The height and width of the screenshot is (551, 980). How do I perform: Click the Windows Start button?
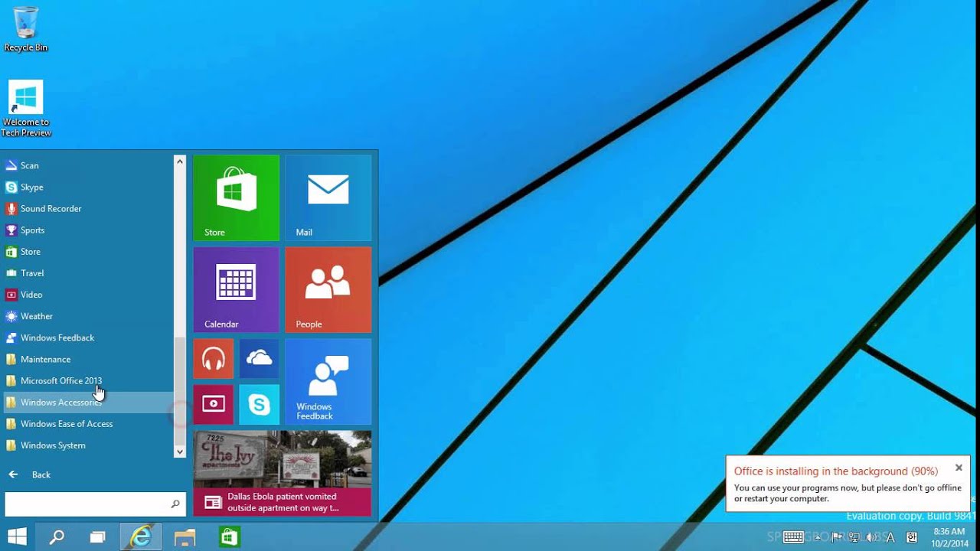pos(17,536)
